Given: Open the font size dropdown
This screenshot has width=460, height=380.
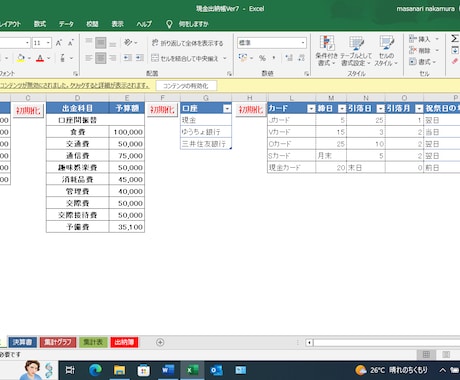Looking at the screenshot, I should point(48,43).
